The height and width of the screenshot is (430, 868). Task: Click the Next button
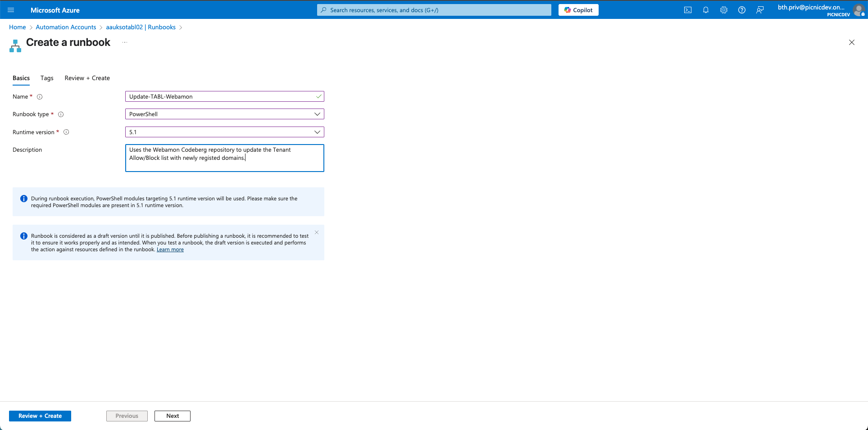point(173,416)
